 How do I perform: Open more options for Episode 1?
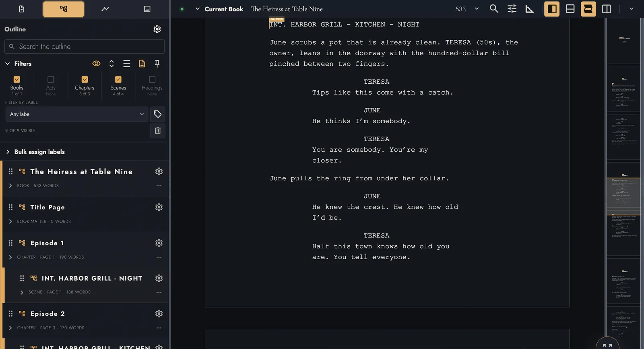click(159, 257)
